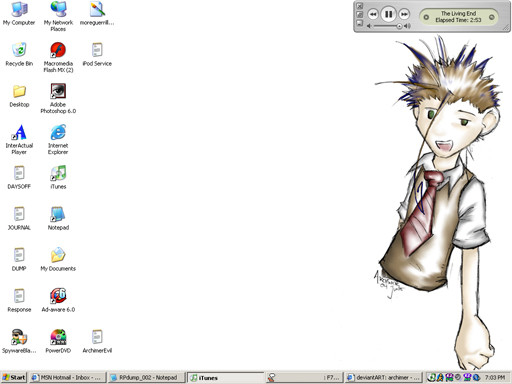
Task: Open My Network Places icon
Action: 58,16
